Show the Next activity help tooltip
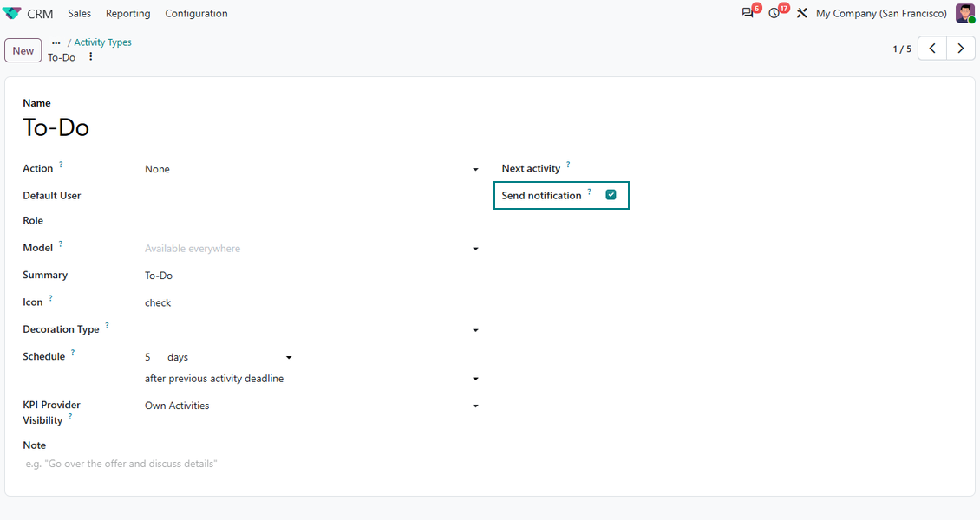This screenshot has width=980, height=520. pyautogui.click(x=568, y=165)
